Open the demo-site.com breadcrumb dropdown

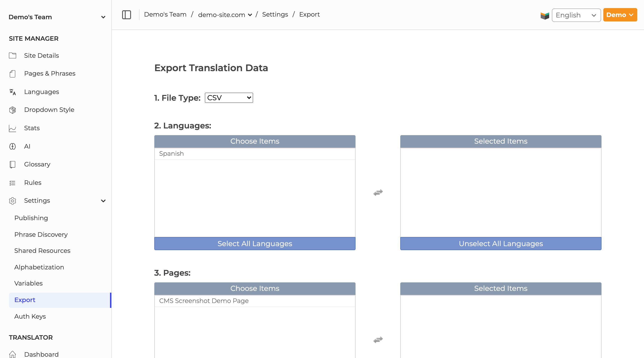pyautogui.click(x=225, y=15)
